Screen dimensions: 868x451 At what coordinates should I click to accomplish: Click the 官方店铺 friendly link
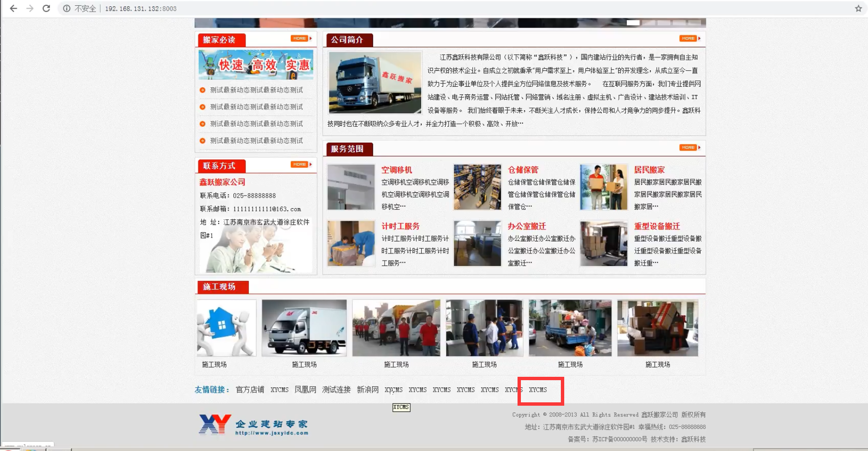click(250, 389)
